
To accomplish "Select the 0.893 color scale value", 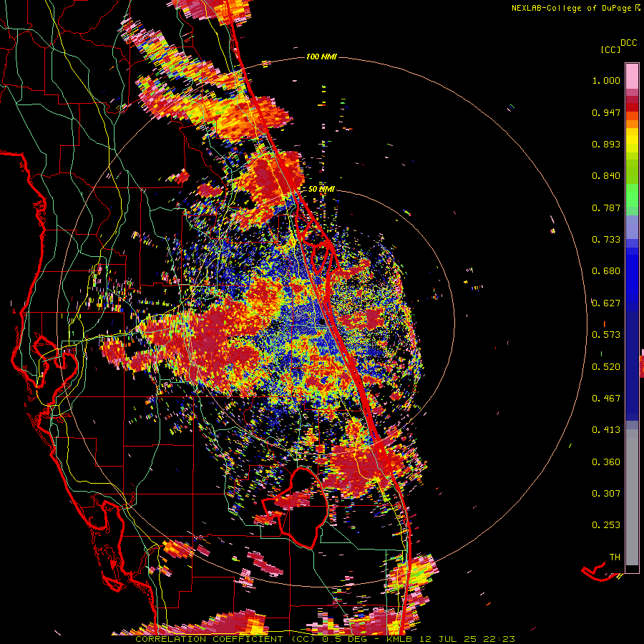I will click(x=606, y=144).
